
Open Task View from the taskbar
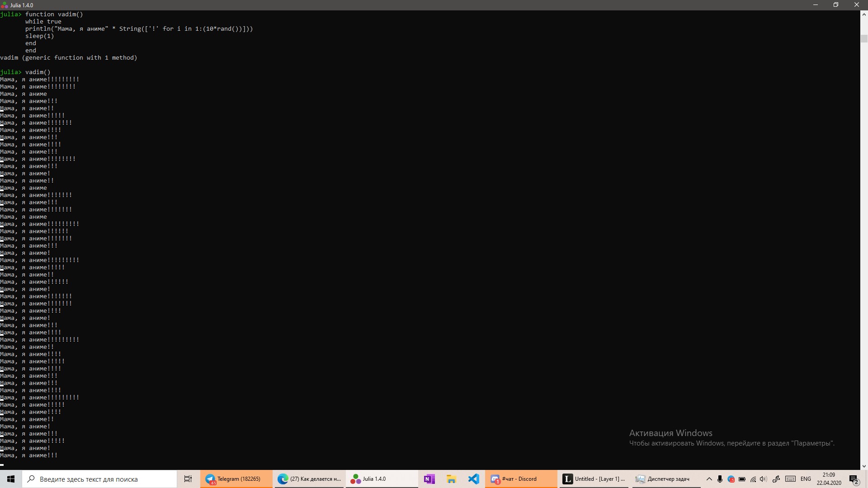coord(188,479)
